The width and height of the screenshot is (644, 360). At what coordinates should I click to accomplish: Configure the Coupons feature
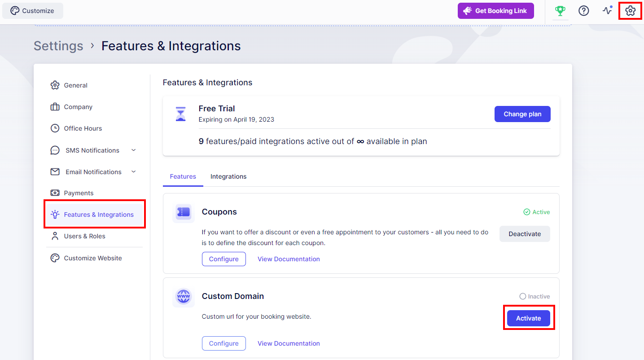click(x=224, y=259)
